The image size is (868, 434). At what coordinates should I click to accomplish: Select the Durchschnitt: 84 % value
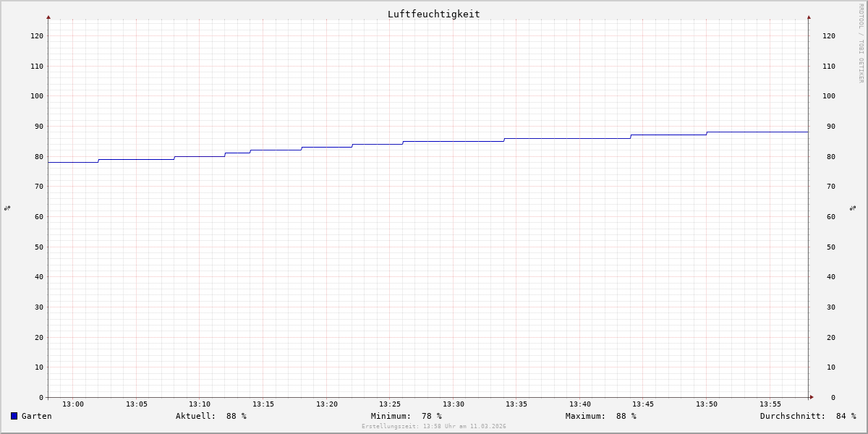(x=808, y=416)
